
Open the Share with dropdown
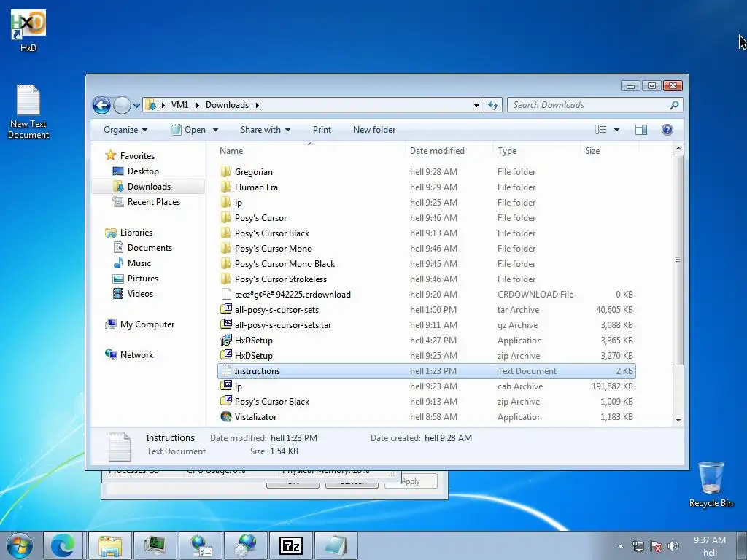click(266, 130)
